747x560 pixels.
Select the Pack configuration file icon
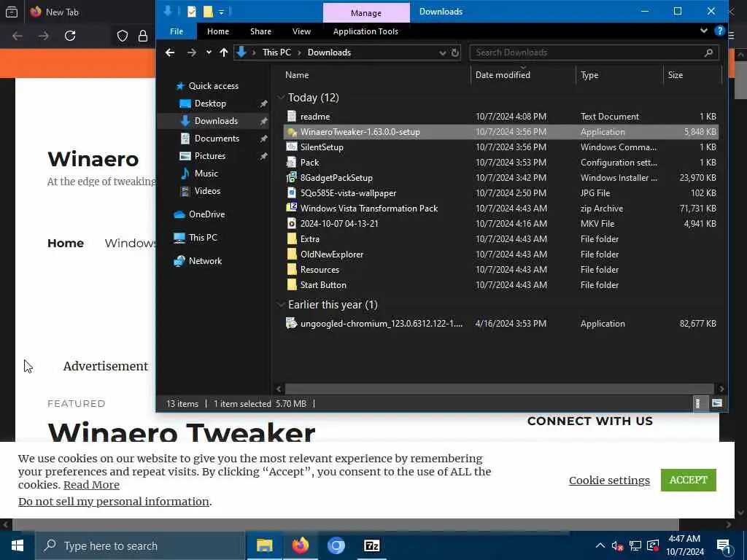pyautogui.click(x=292, y=163)
